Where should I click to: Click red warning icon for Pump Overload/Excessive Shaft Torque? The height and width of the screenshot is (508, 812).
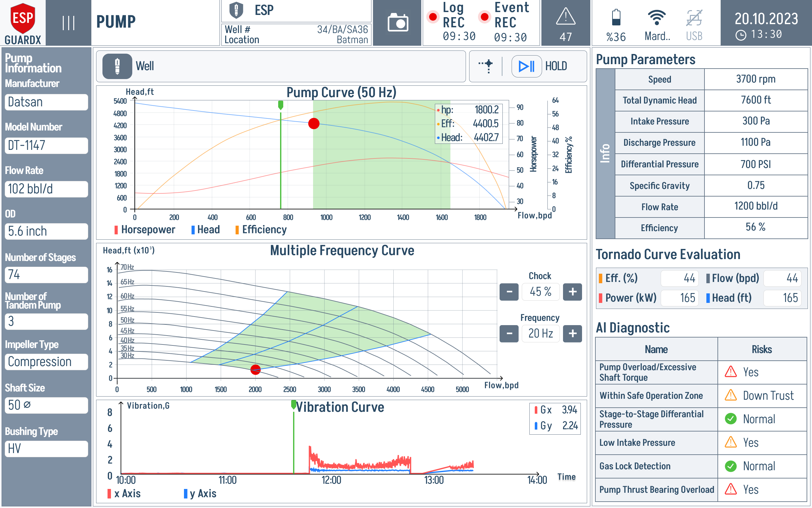coord(730,372)
